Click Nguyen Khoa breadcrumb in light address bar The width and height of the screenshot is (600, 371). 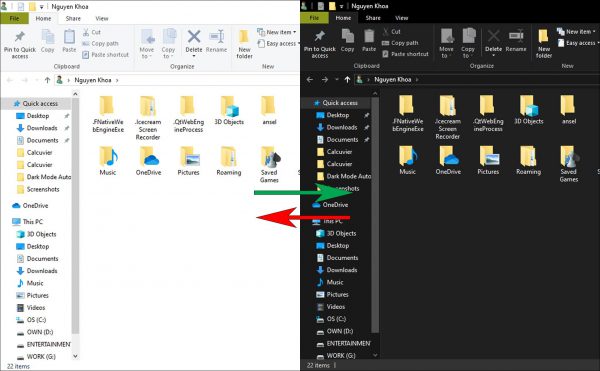pyautogui.click(x=93, y=80)
